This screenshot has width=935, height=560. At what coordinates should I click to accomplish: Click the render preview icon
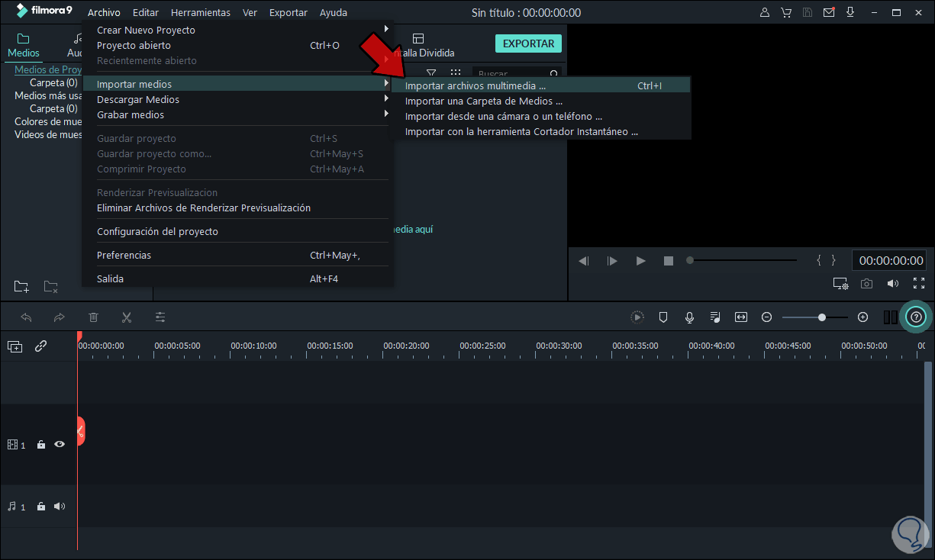pos(637,317)
